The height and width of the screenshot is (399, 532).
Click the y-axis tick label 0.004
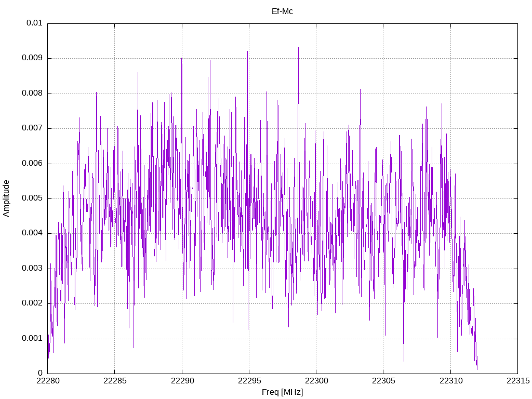coord(32,233)
